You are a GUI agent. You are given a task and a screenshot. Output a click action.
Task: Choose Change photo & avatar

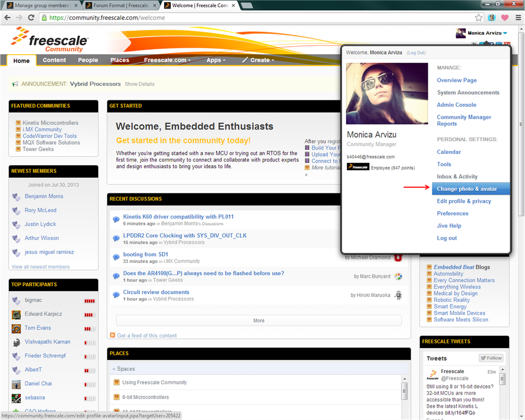(471, 189)
